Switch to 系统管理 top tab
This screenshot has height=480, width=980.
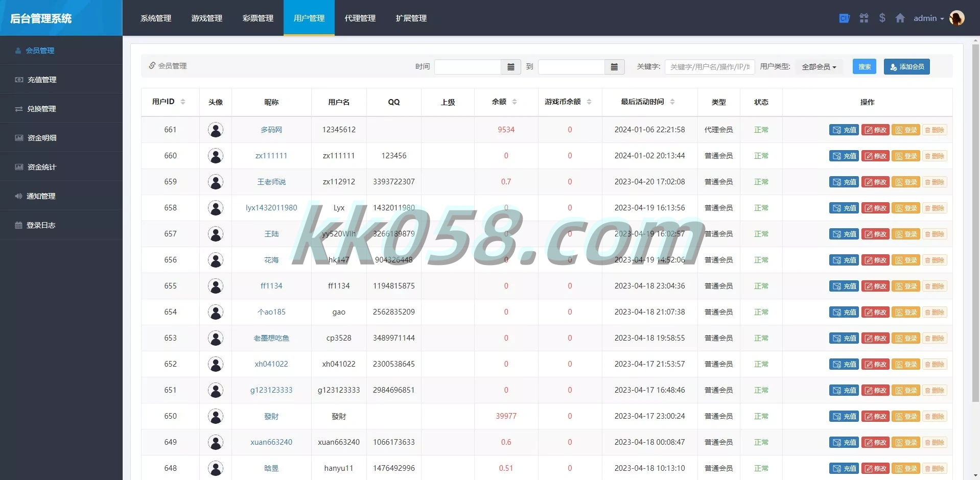tap(156, 18)
